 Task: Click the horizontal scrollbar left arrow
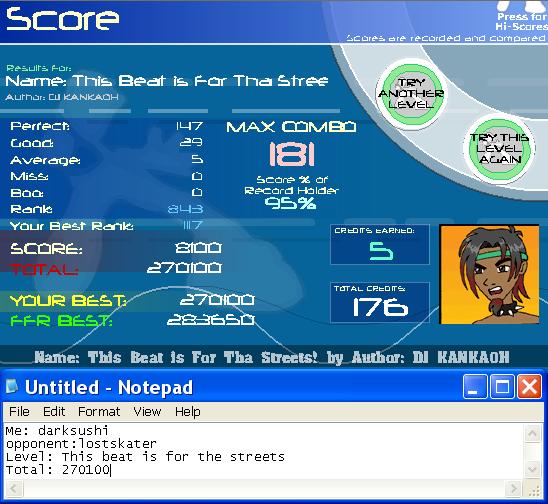[14, 488]
